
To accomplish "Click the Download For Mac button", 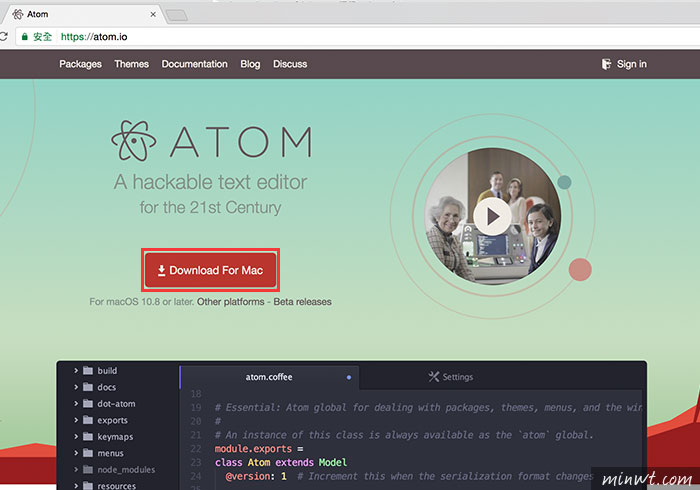I will 210,270.
